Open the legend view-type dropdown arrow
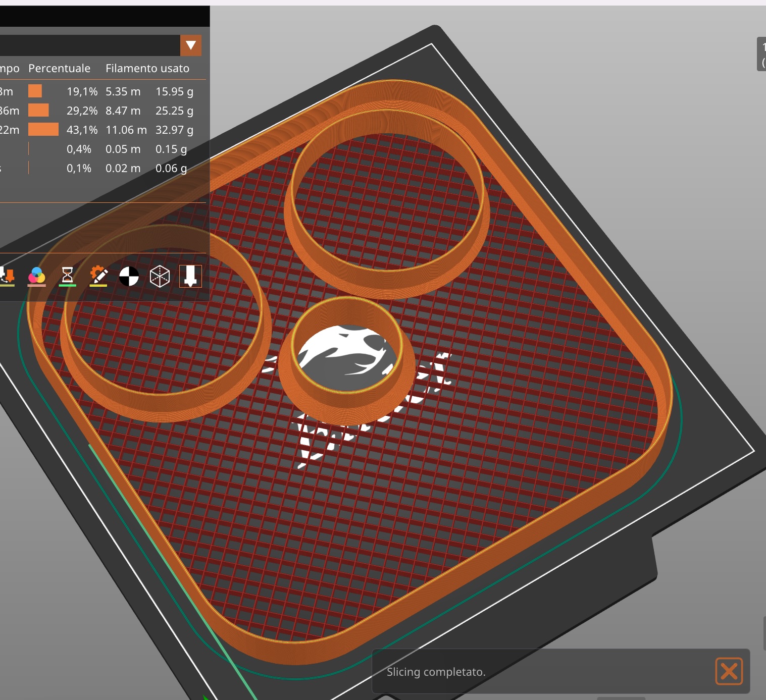Viewport: 766px width, 700px height. click(x=191, y=45)
